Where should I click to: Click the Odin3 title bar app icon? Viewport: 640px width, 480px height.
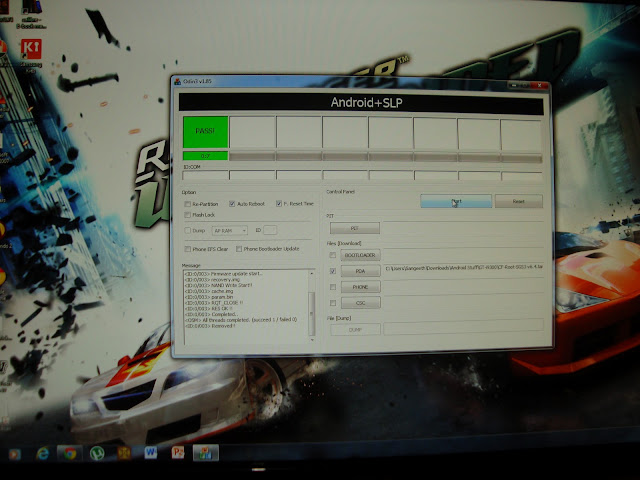click(x=178, y=82)
